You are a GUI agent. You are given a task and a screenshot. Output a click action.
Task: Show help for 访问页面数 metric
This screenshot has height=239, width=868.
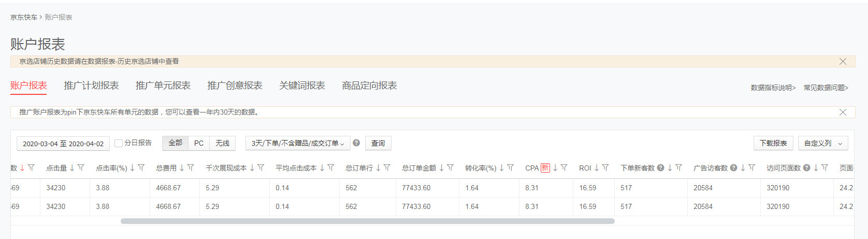[x=806, y=167]
